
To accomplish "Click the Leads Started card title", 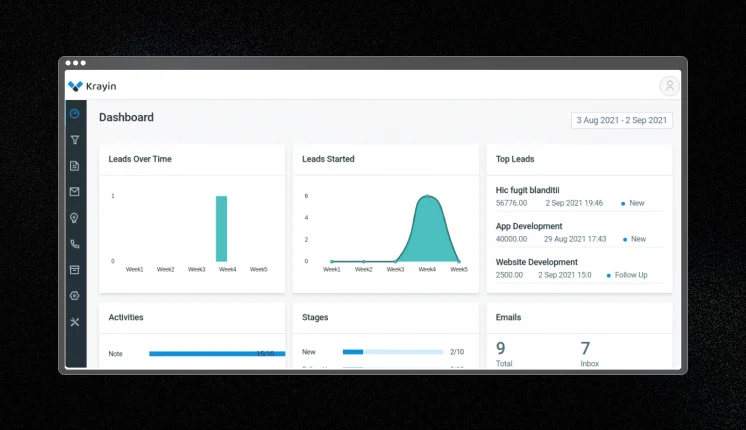I will (x=328, y=159).
